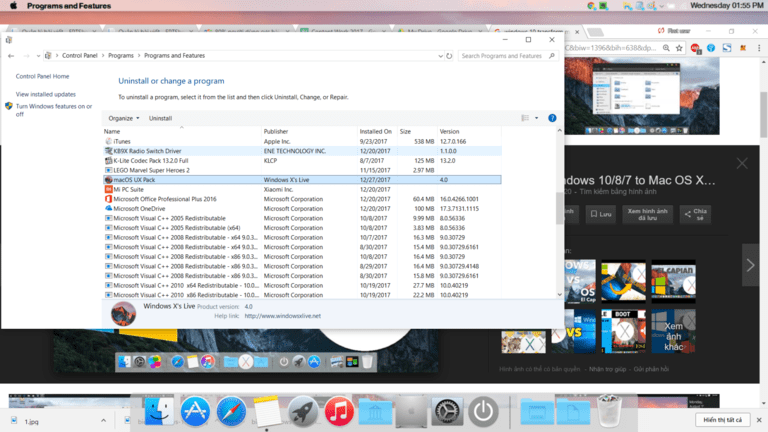This screenshot has height=432, width=768.
Task: Expand the Organize dropdown menu
Action: pyautogui.click(x=124, y=118)
